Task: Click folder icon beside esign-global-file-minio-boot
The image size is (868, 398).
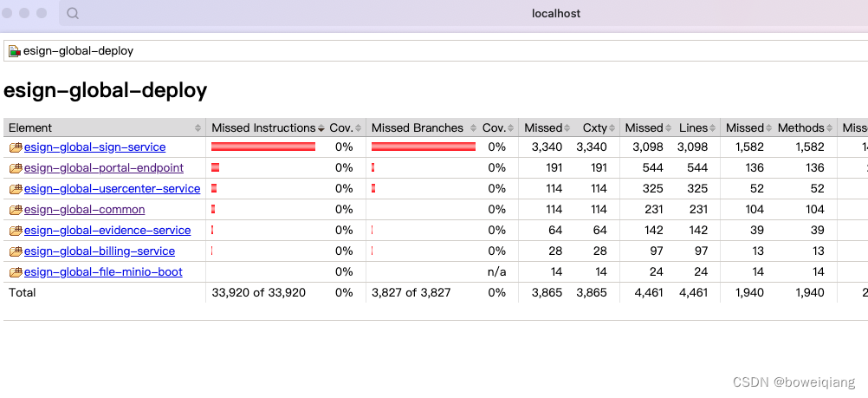Action: tap(16, 272)
